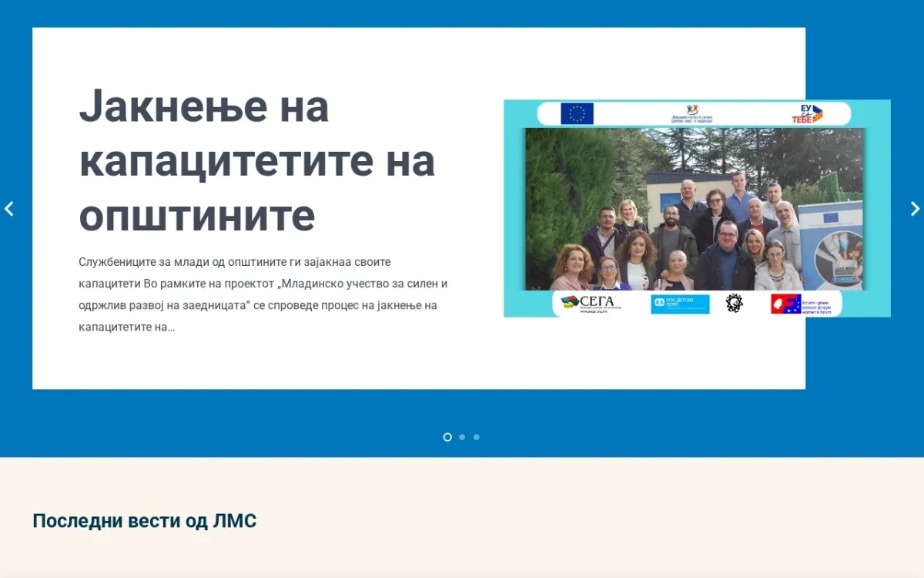Image resolution: width=924 pixels, height=578 pixels.
Task: Click the ЕУ за тебе logo
Action: [x=807, y=114]
